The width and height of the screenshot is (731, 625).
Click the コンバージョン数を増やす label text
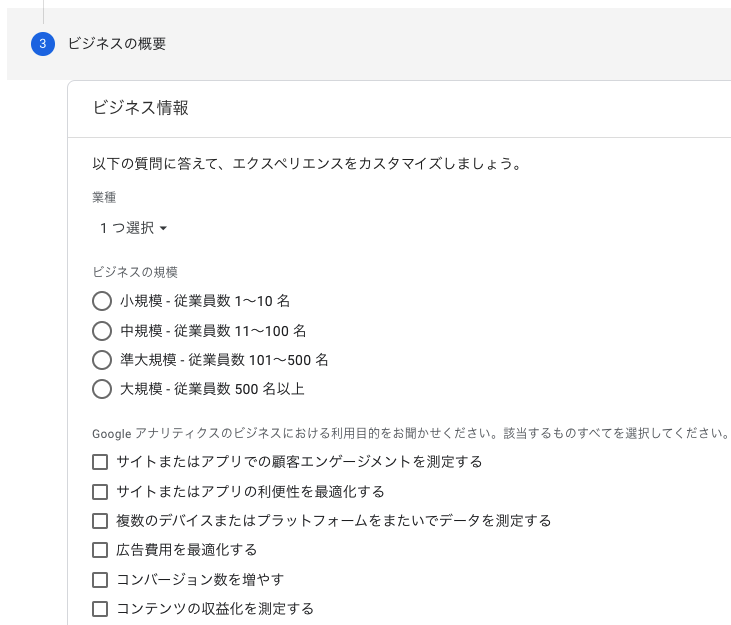click(x=200, y=580)
